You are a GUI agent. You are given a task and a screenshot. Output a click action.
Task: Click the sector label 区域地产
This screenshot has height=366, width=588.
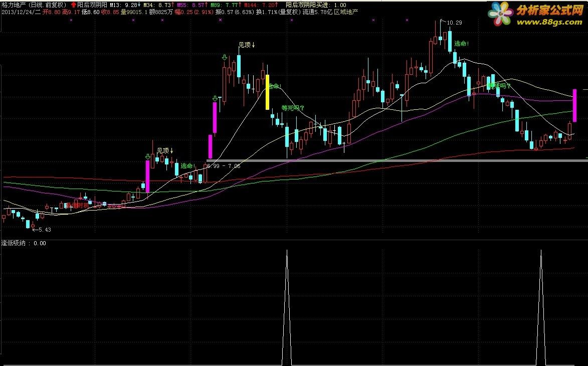(x=346, y=12)
